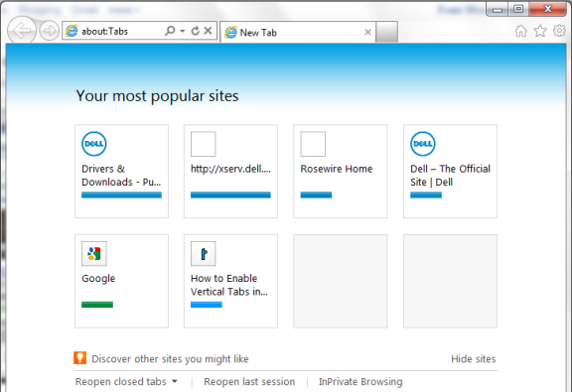This screenshot has width=572, height=392.
Task: Open the http://xserv.dell tile
Action: pyautogui.click(x=230, y=171)
